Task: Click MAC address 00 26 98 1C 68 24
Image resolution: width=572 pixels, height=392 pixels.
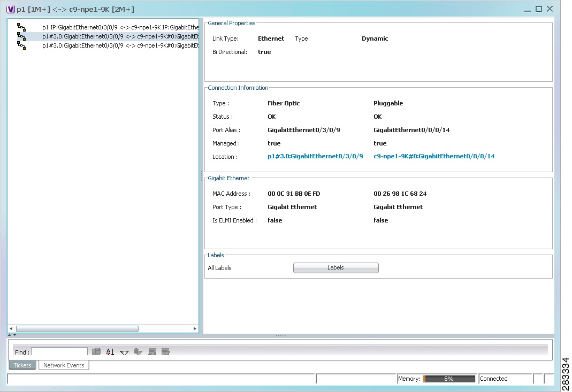Action: [400, 194]
